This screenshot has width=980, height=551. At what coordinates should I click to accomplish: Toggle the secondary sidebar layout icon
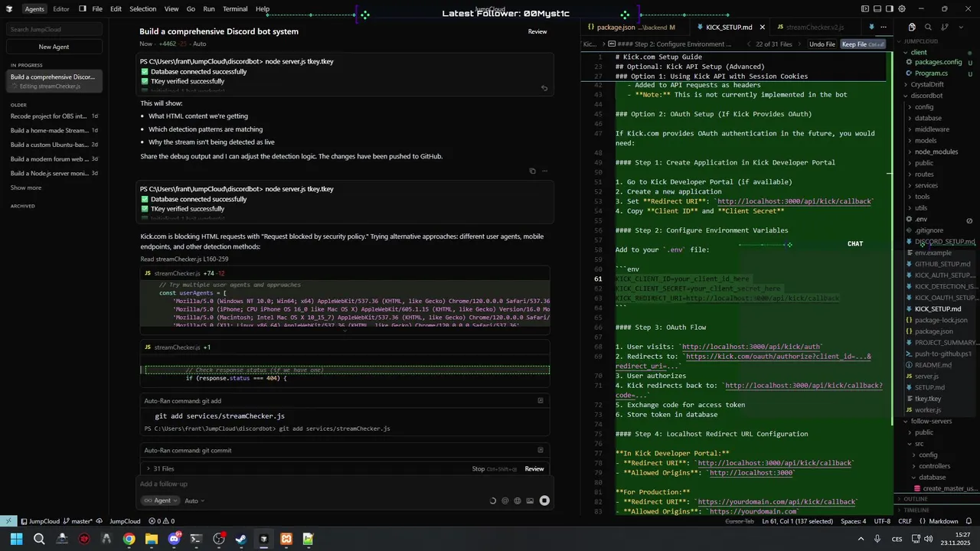[888, 9]
